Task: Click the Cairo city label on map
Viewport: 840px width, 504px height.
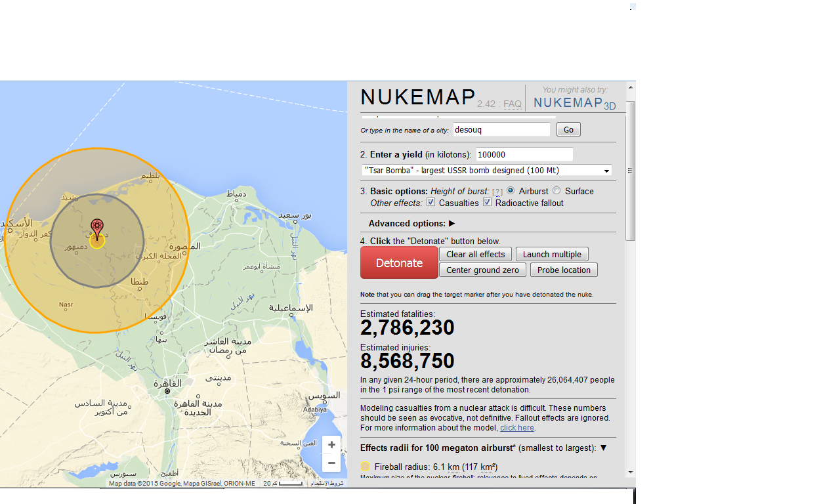Action: pos(168,383)
